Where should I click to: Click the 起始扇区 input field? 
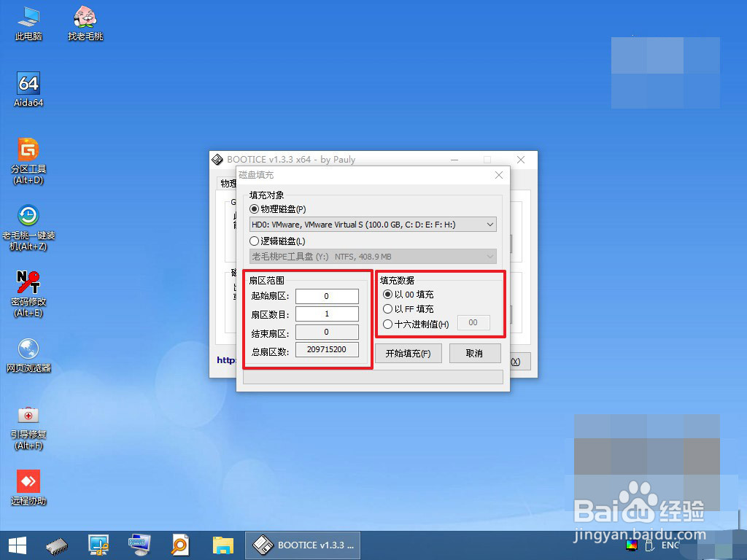327,296
